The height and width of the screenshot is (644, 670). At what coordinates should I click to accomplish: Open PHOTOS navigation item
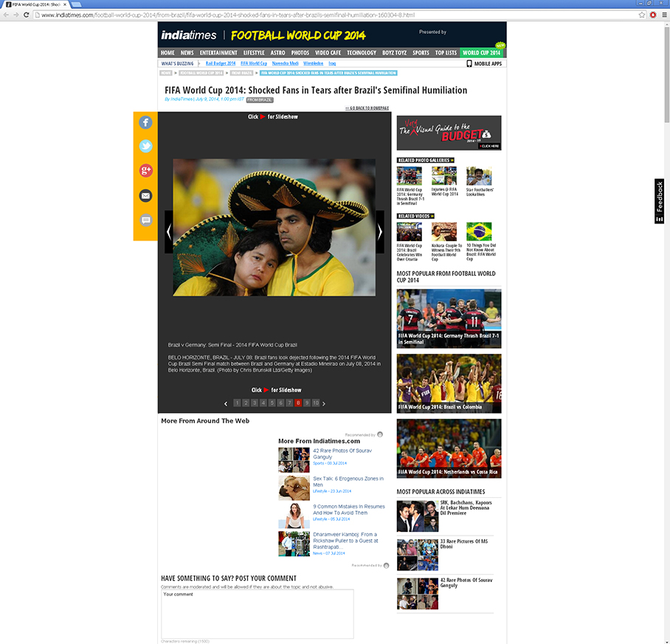point(300,53)
